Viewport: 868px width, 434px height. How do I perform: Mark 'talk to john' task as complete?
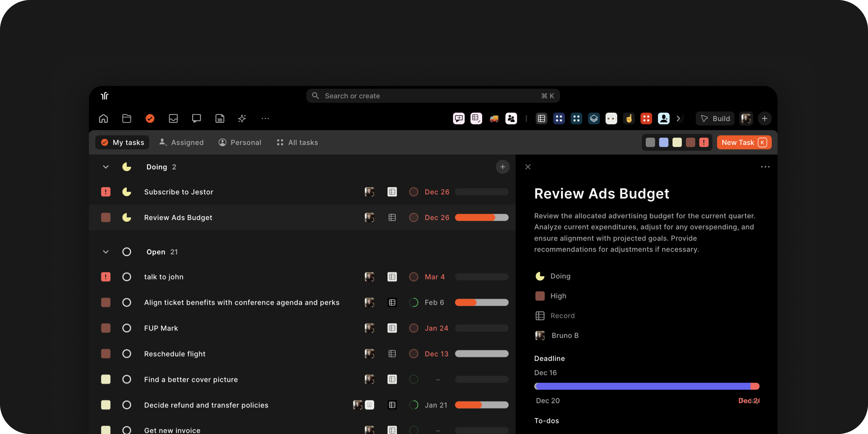click(x=127, y=277)
